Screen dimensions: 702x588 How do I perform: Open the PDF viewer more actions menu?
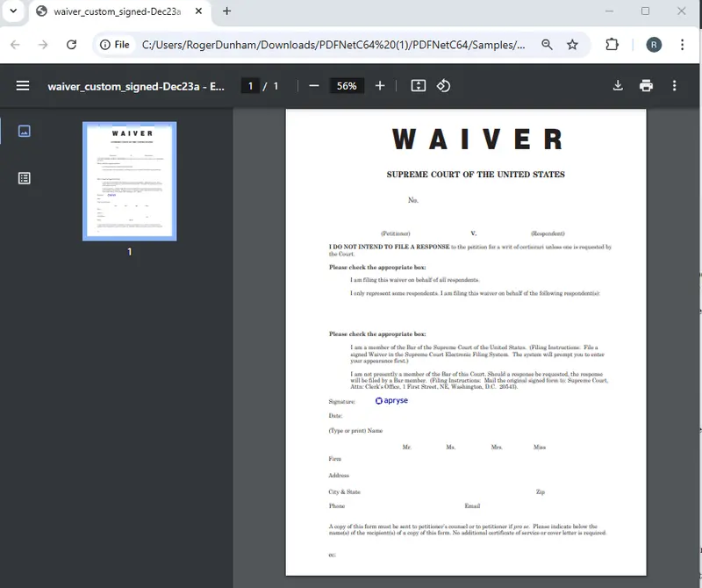click(674, 85)
